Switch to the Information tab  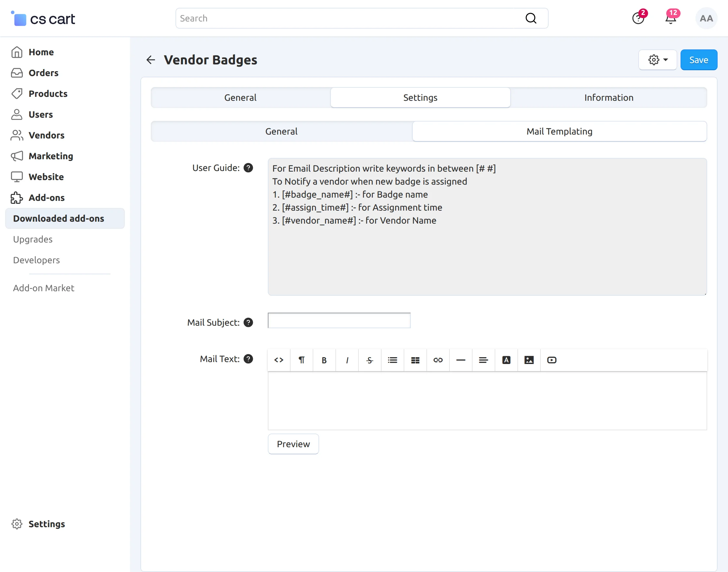tap(608, 97)
